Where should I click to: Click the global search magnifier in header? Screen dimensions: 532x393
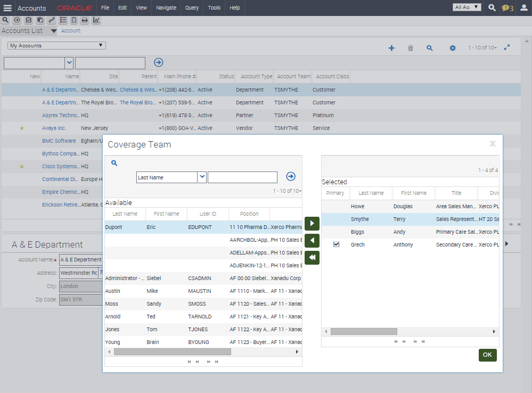coord(492,7)
